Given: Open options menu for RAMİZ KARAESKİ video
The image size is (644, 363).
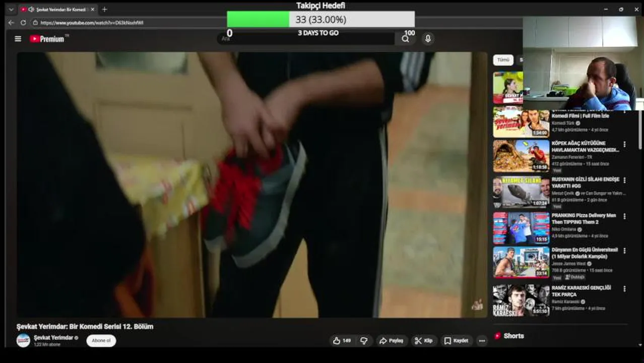Looking at the screenshot, I should point(624,289).
